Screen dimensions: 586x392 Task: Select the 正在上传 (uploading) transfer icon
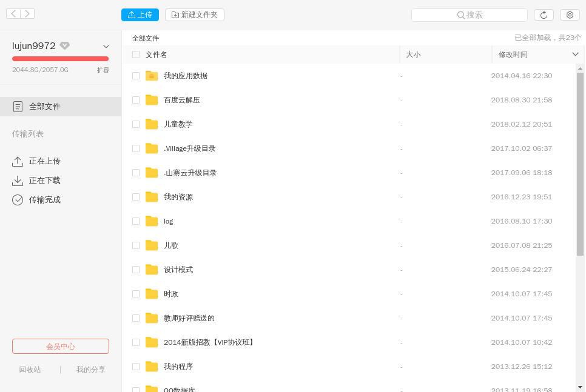18,161
